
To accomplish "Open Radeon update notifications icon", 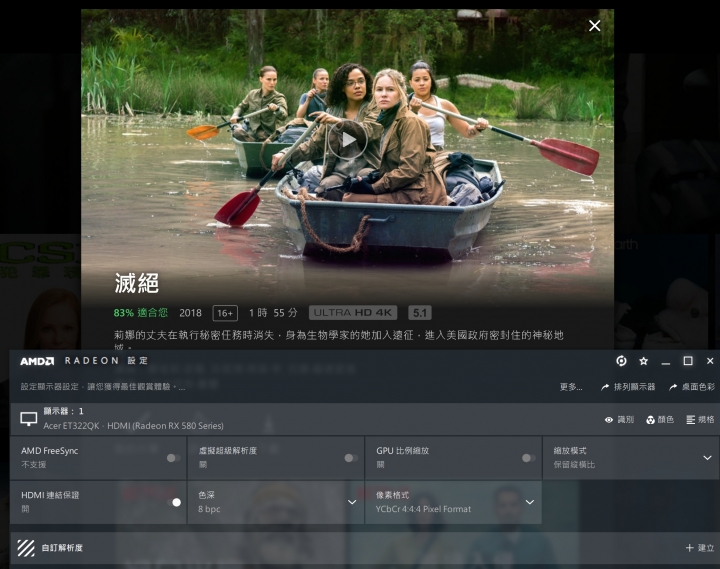I will click(621, 361).
